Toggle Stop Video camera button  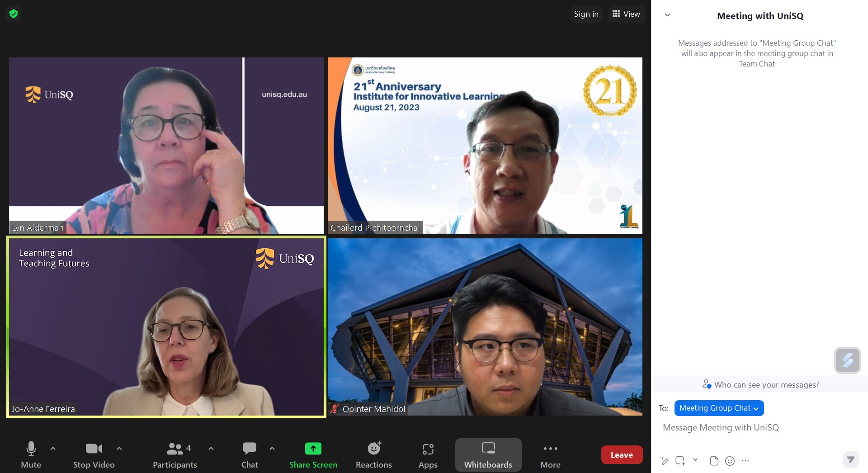pyautogui.click(x=94, y=454)
